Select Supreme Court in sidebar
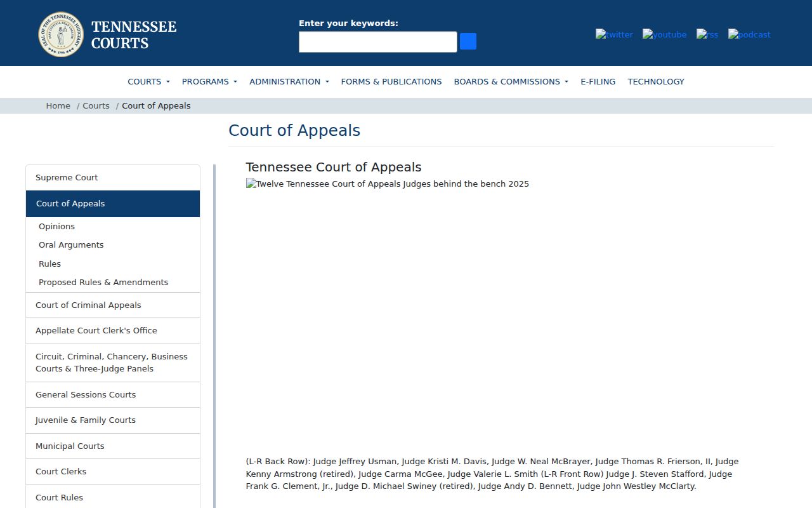 point(113,178)
